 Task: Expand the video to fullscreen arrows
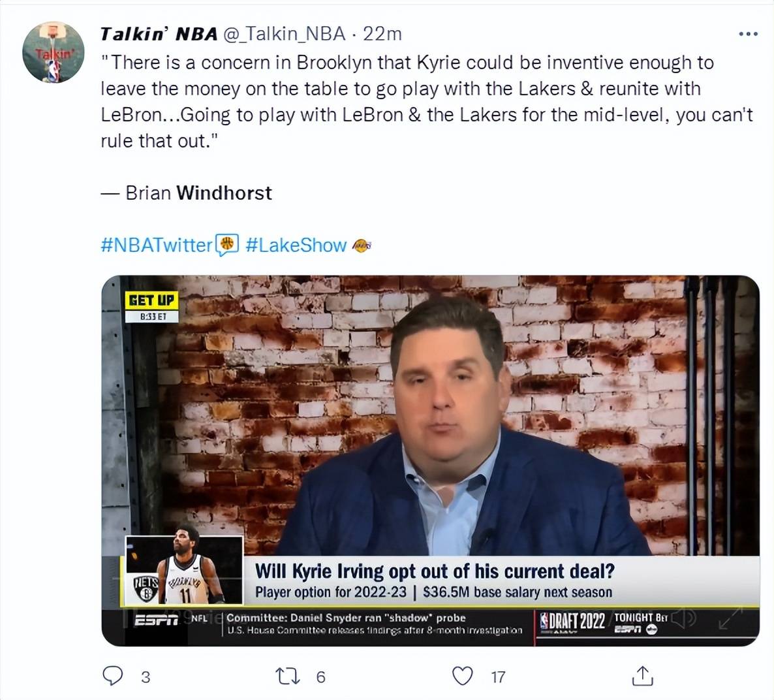[730, 618]
